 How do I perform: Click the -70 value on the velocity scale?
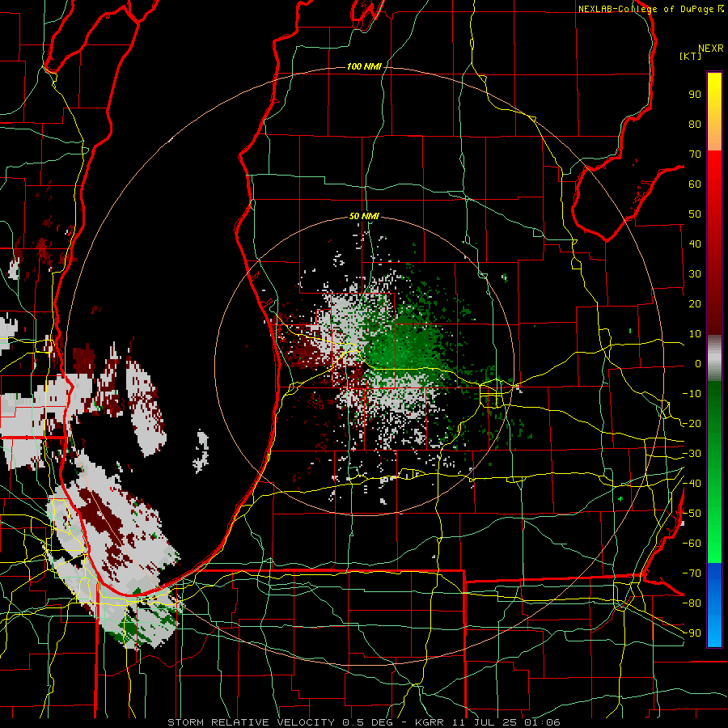(692, 574)
